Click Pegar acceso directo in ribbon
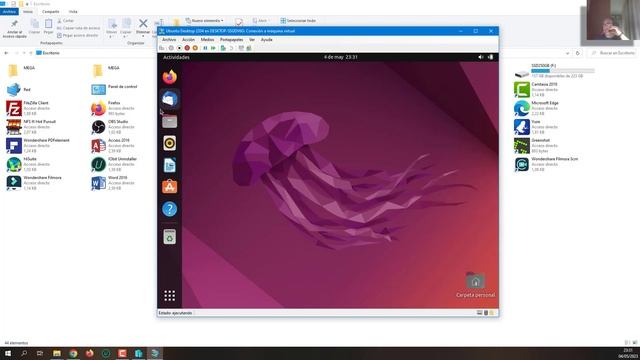The width and height of the screenshot is (640, 360). [x=78, y=36]
